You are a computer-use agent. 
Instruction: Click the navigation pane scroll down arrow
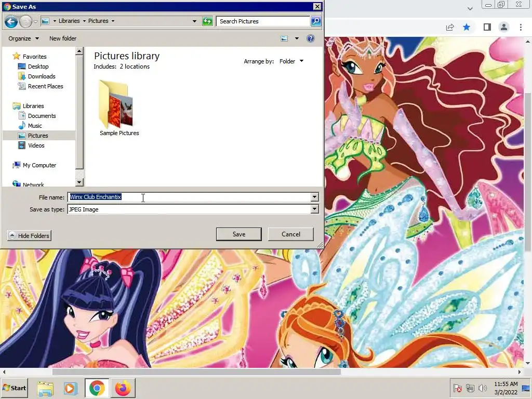coord(79,182)
